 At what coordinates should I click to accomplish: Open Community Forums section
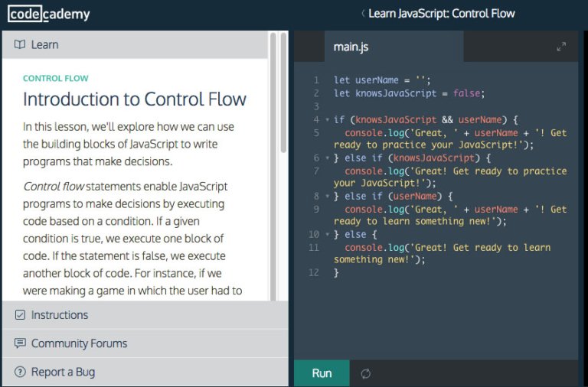tap(145, 343)
